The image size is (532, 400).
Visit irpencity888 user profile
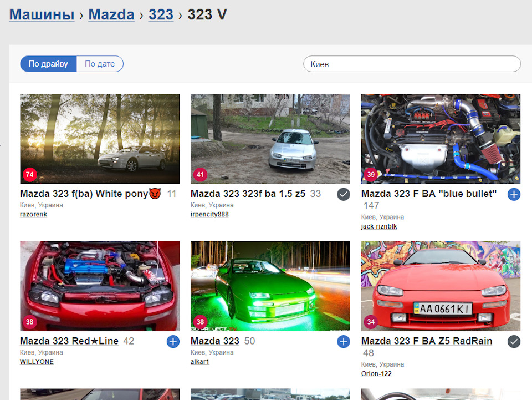(x=209, y=214)
